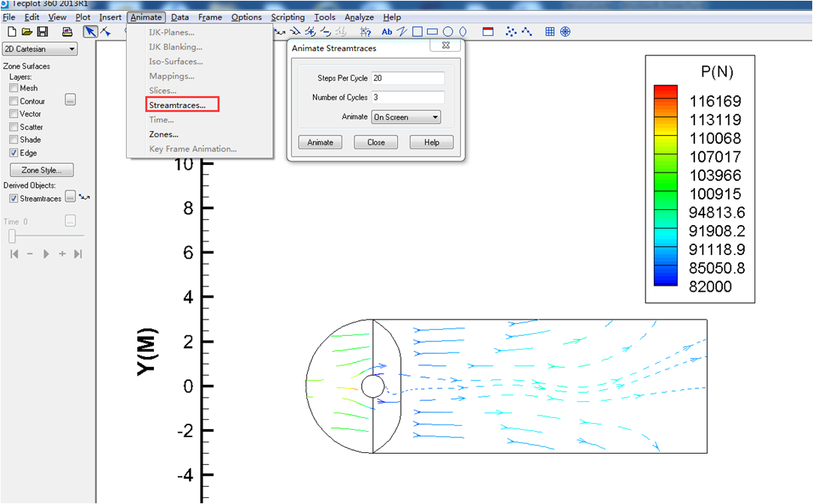
Task: Click the probe tool with question mark
Action: pos(366,31)
